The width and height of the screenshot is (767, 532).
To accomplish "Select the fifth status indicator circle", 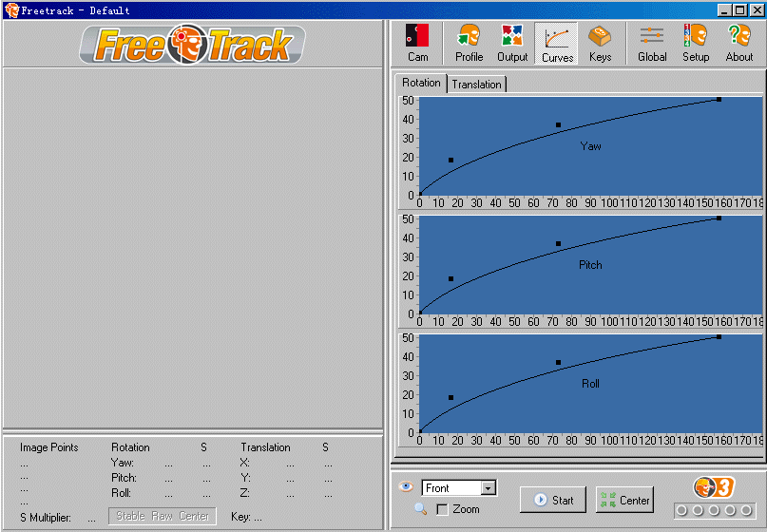I will (x=746, y=510).
